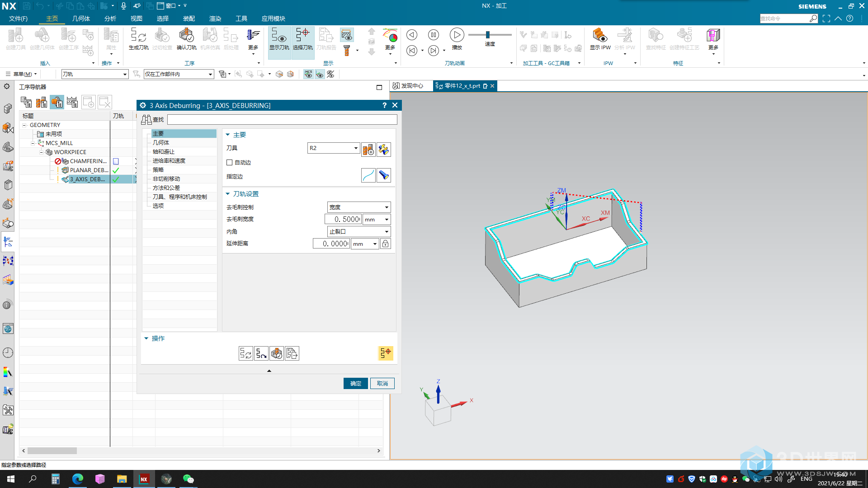Click the replay icon in 操作 section

(261, 353)
